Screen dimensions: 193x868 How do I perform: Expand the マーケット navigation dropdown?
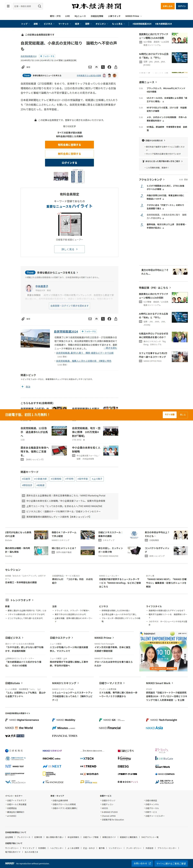pyautogui.click(x=65, y=24)
